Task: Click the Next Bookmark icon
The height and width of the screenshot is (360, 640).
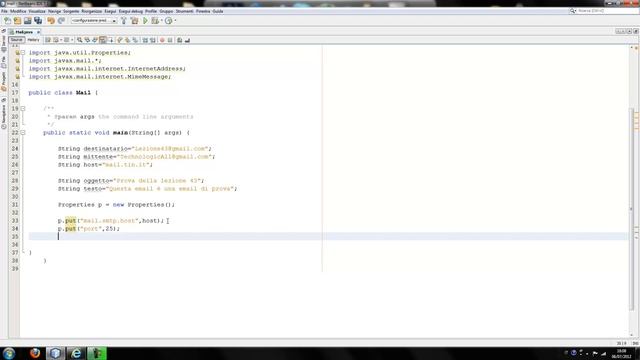Action: (x=127, y=40)
